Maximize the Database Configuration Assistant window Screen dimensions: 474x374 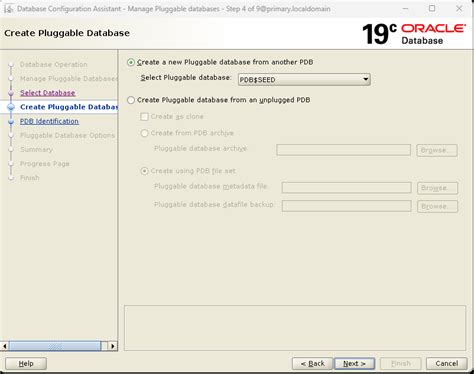[x=432, y=8]
